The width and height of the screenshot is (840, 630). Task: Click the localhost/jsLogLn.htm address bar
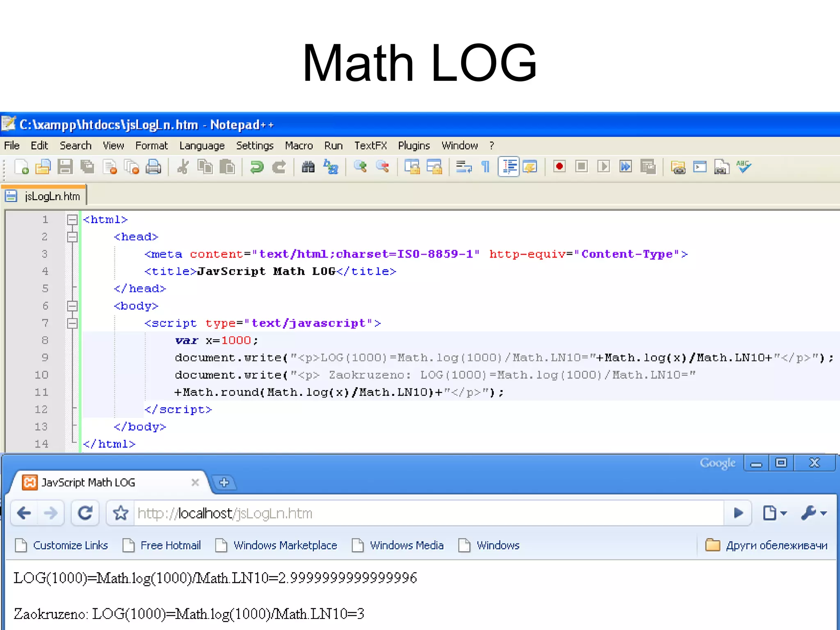pyautogui.click(x=429, y=513)
